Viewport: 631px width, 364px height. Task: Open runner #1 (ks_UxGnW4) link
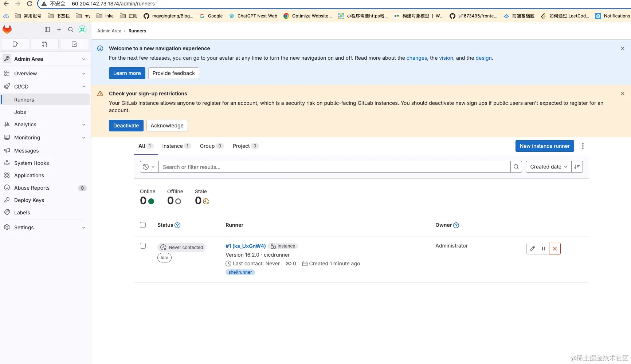click(x=246, y=246)
